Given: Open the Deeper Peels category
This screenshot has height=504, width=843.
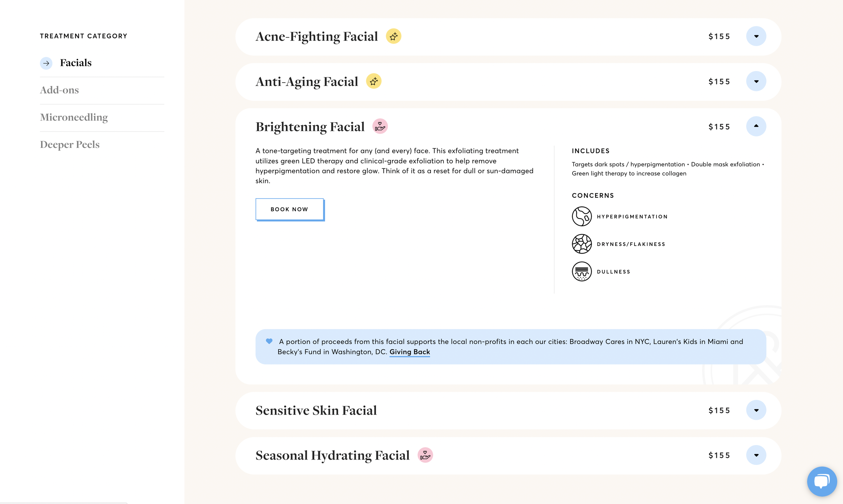Looking at the screenshot, I should coord(70,144).
